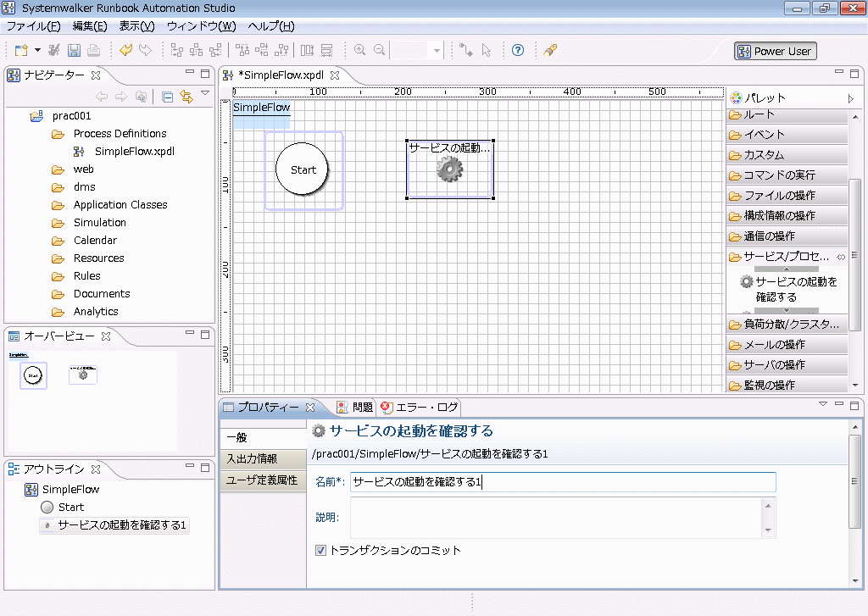This screenshot has height=616, width=868.
Task: Switch to the 問題 tab
Action: pyautogui.click(x=355, y=408)
